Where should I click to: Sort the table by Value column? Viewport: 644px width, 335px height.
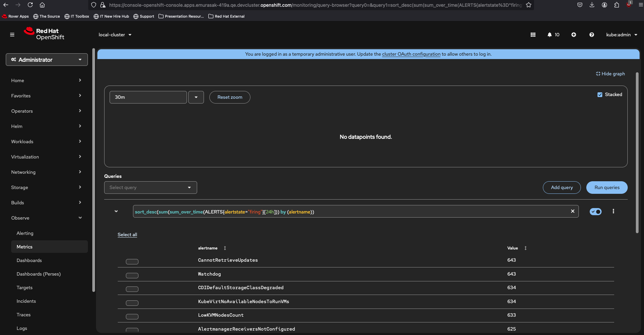(x=526, y=248)
